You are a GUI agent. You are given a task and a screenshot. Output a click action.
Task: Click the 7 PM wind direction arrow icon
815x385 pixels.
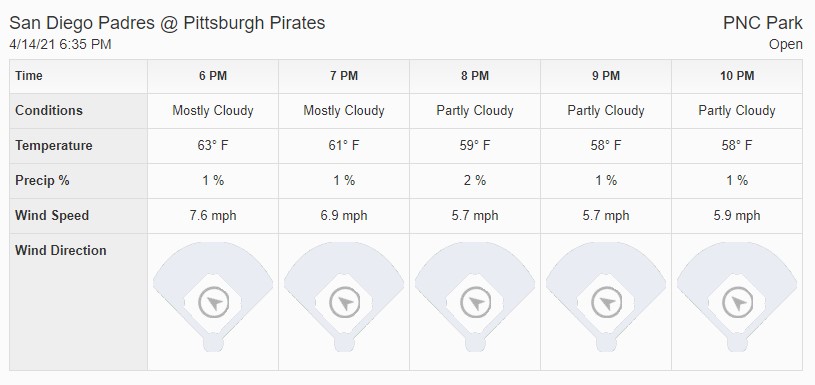pos(345,302)
